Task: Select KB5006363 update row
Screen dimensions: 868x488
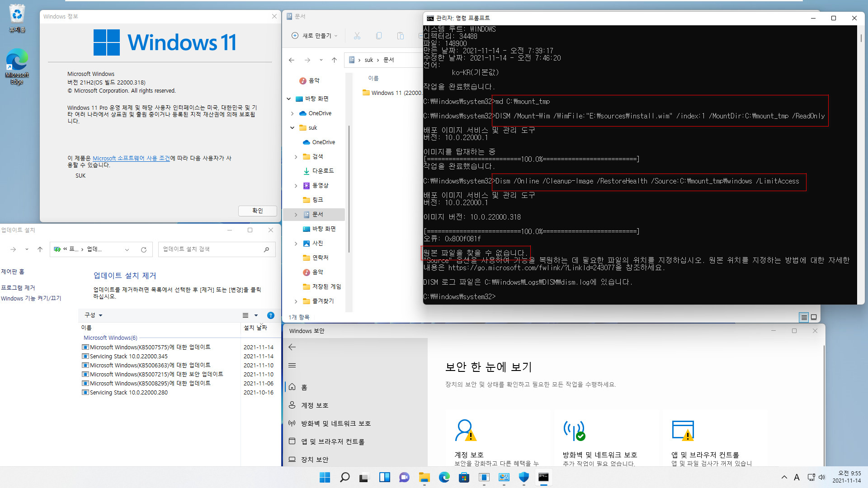Action: 178,365
